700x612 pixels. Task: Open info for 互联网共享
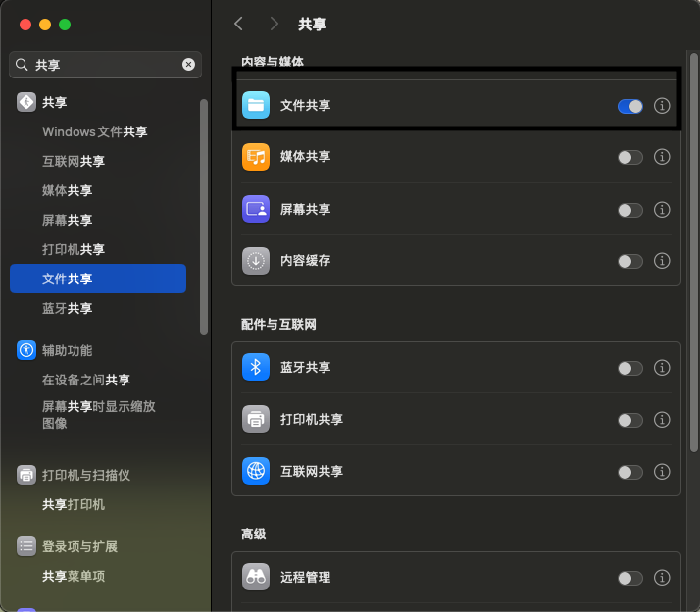662,472
